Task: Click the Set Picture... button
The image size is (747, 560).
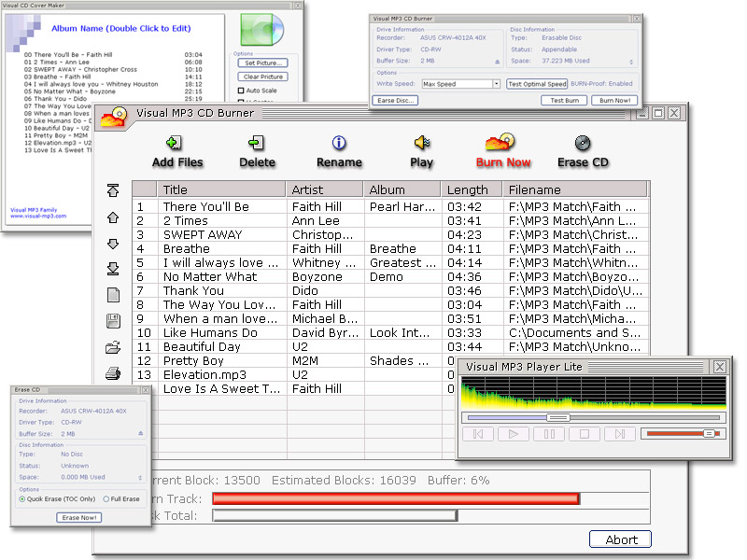Action: coord(263,63)
